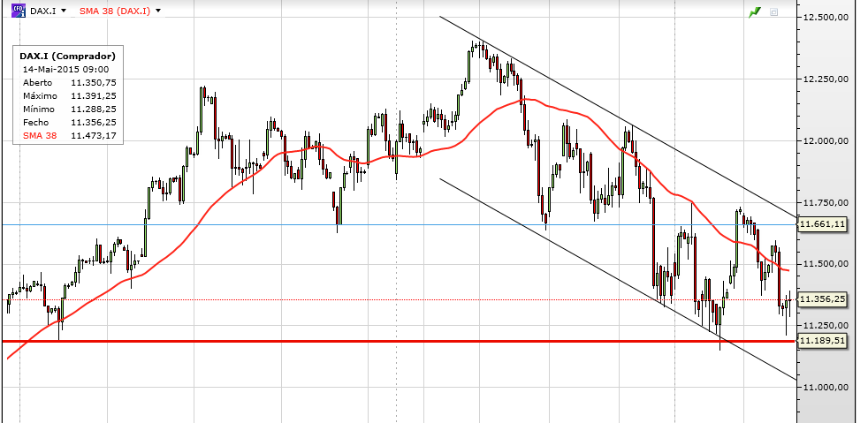This screenshot has height=423, width=868.
Task: Select the thin blue horizontal price line
Action: 265,224
